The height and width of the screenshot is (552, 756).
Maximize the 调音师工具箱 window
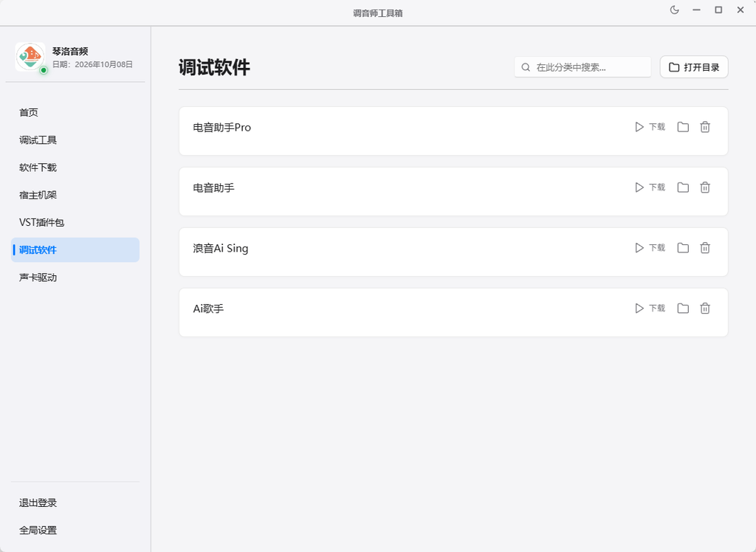pyautogui.click(x=718, y=10)
